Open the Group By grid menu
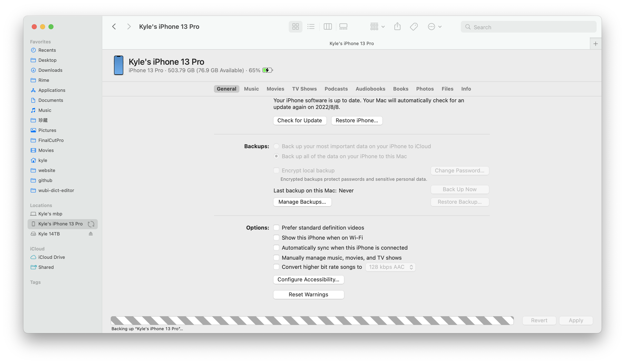Screen dimensions: 625x364 (x=377, y=27)
